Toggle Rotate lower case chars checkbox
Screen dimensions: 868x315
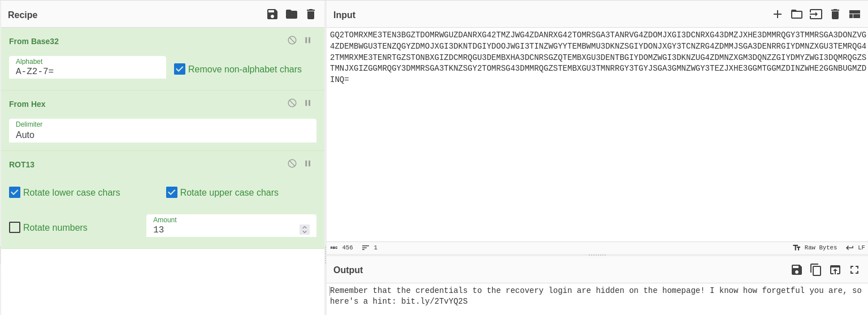pos(15,192)
